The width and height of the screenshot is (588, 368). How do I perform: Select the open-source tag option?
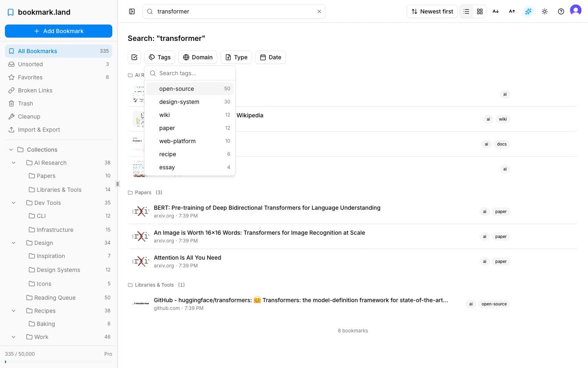pos(190,89)
